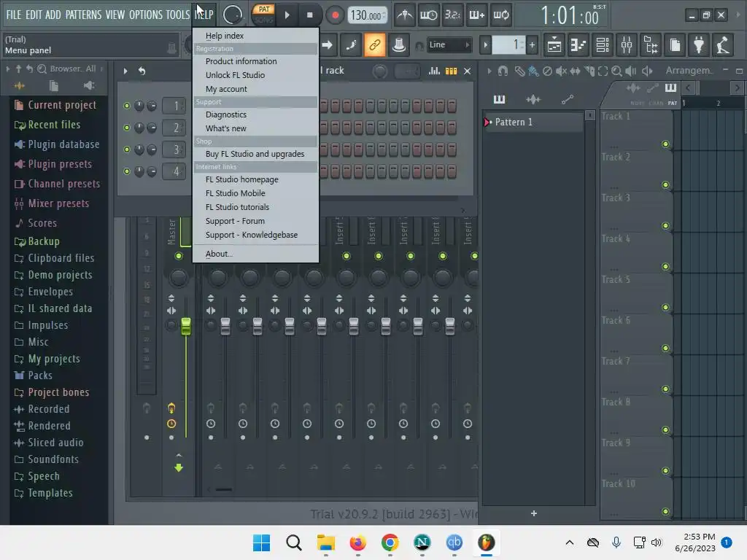Mute channel 1 in channel rack

[127, 106]
